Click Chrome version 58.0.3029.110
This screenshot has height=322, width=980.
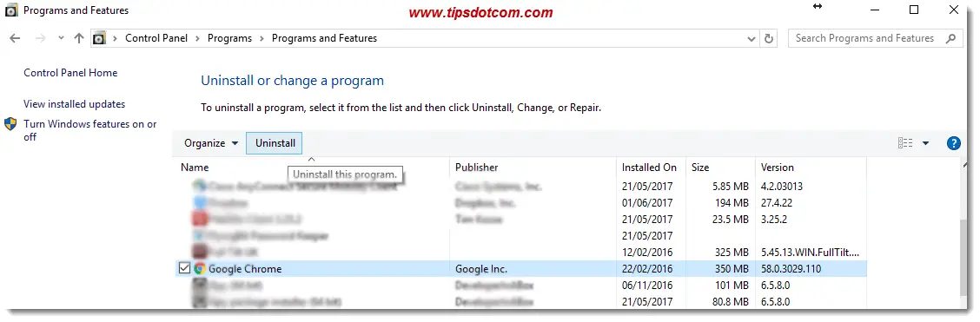(x=791, y=269)
